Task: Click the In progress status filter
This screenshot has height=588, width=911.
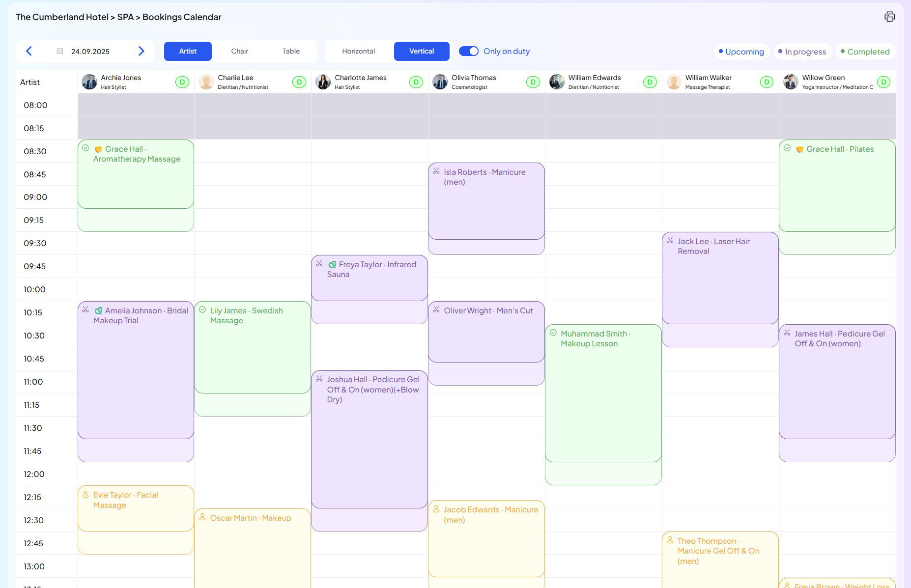Action: pos(802,52)
